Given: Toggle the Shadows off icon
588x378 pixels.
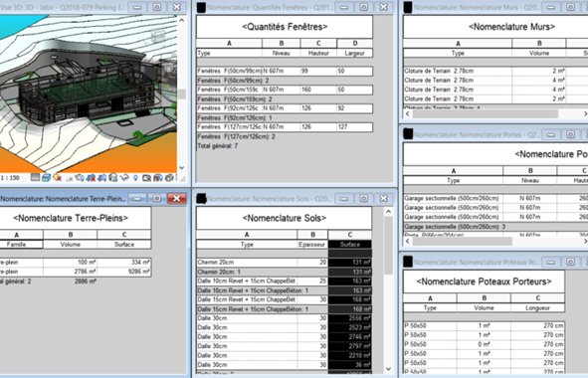Looking at the screenshot, I should (70, 178).
